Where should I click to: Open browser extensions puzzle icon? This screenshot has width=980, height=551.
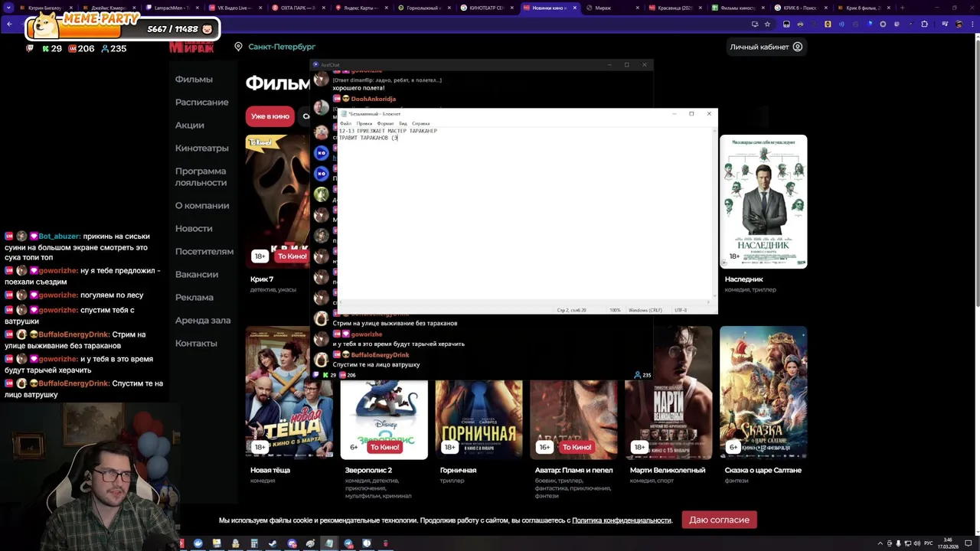924,24
